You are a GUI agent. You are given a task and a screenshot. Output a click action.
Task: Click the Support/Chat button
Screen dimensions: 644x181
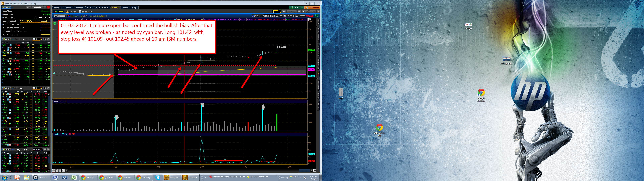[39, 7]
